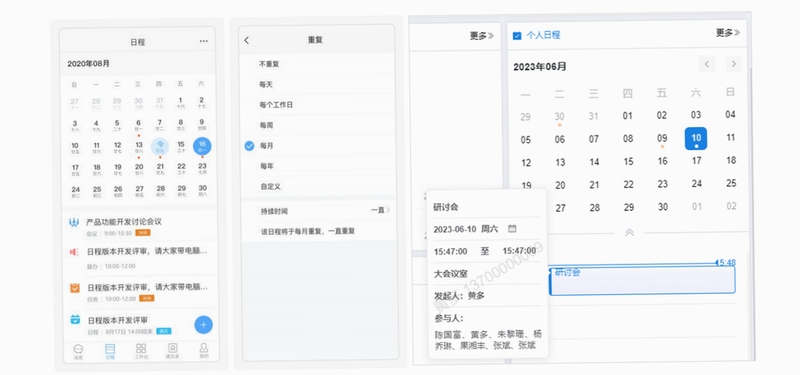800x375 pixels.
Task: Click the 研讨会 event block in the timeline
Action: tap(642, 280)
